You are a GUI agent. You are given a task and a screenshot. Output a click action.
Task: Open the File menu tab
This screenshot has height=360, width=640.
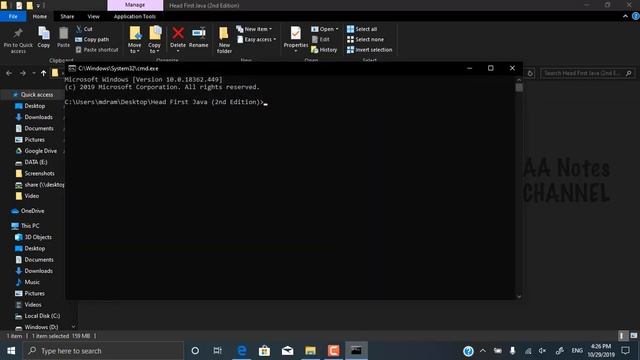(13, 16)
